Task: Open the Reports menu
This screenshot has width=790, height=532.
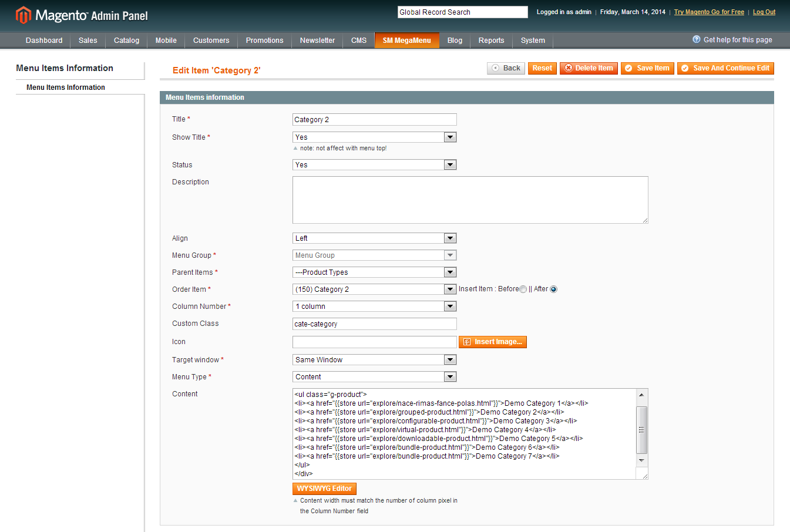Action: point(492,41)
